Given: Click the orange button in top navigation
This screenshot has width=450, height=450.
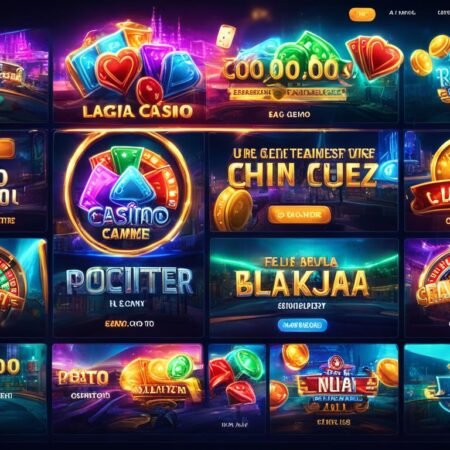Looking at the screenshot, I should coord(362,14).
